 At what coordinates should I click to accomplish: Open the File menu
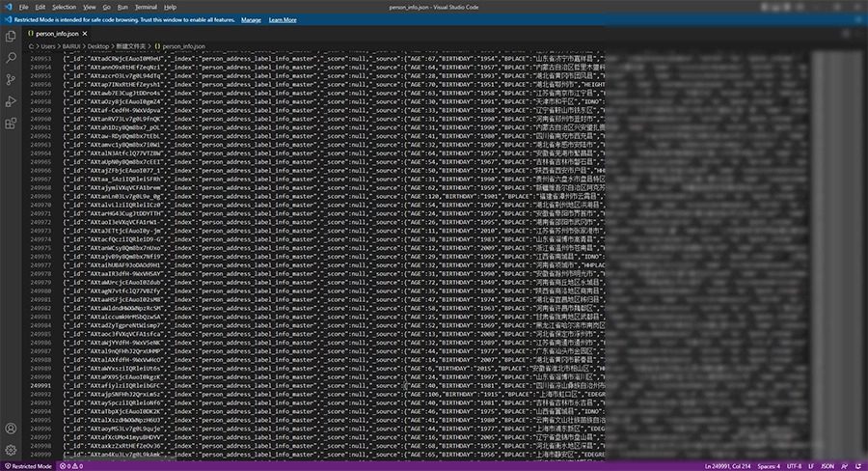pos(24,7)
